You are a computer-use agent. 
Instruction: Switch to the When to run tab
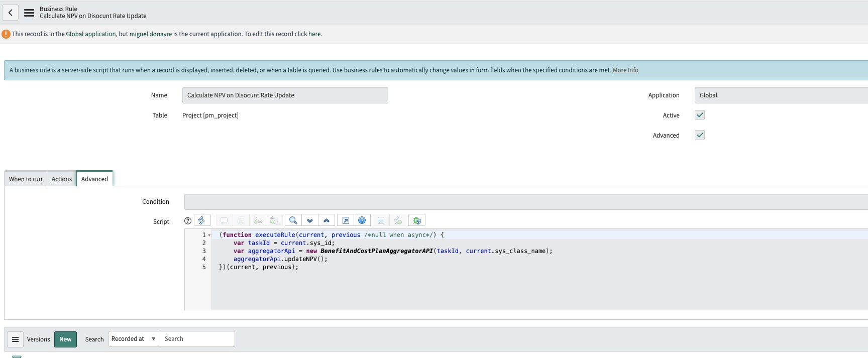tap(26, 179)
